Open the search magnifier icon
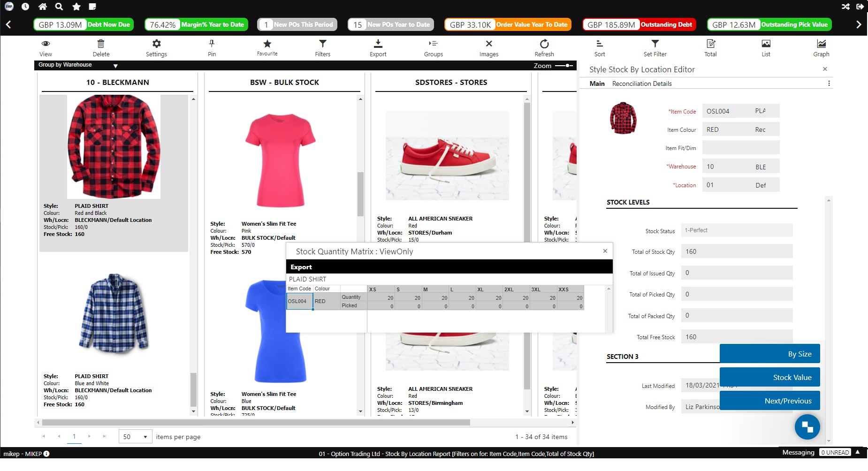868x471 pixels. [59, 7]
